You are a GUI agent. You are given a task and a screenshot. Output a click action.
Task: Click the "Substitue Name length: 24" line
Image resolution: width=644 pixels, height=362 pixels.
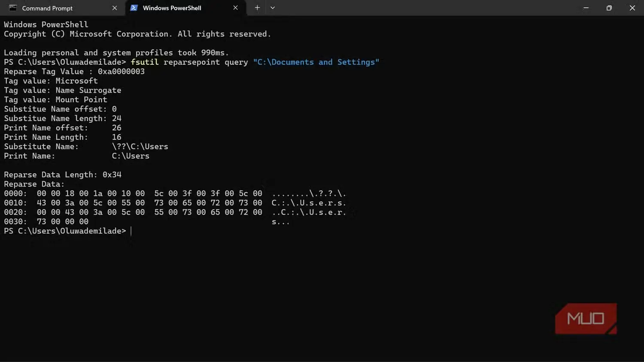pyautogui.click(x=63, y=119)
